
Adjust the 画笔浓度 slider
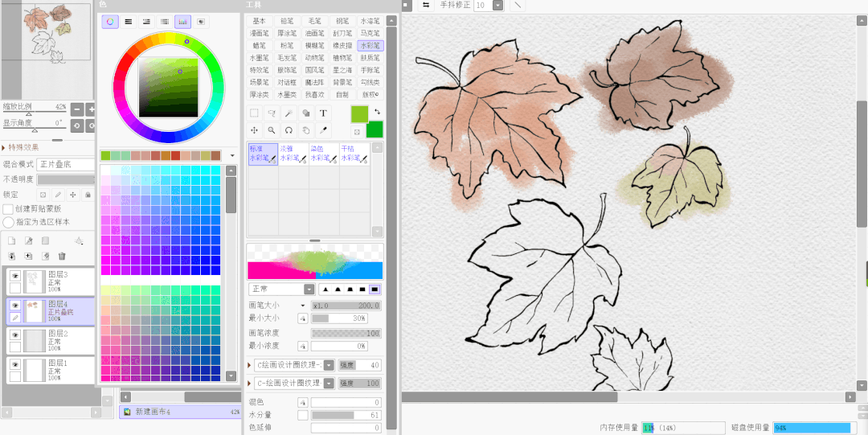click(x=346, y=333)
